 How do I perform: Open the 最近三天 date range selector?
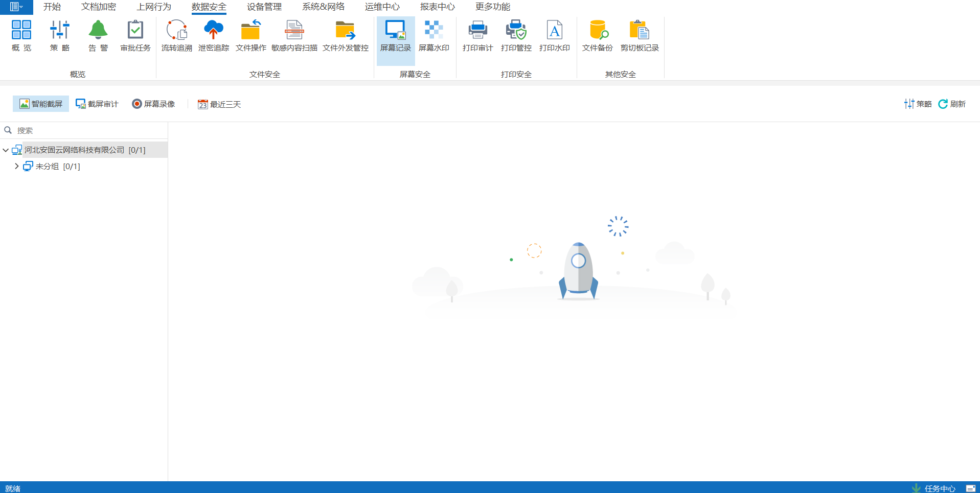219,104
